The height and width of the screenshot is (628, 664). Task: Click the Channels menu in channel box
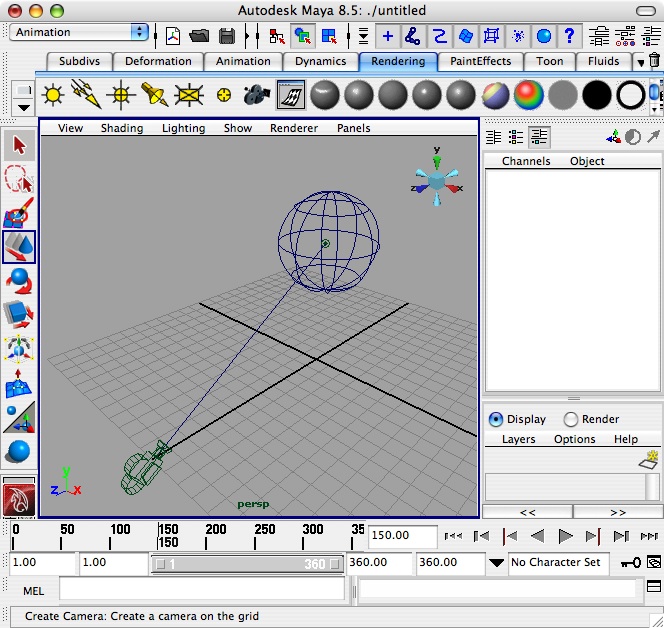[526, 161]
